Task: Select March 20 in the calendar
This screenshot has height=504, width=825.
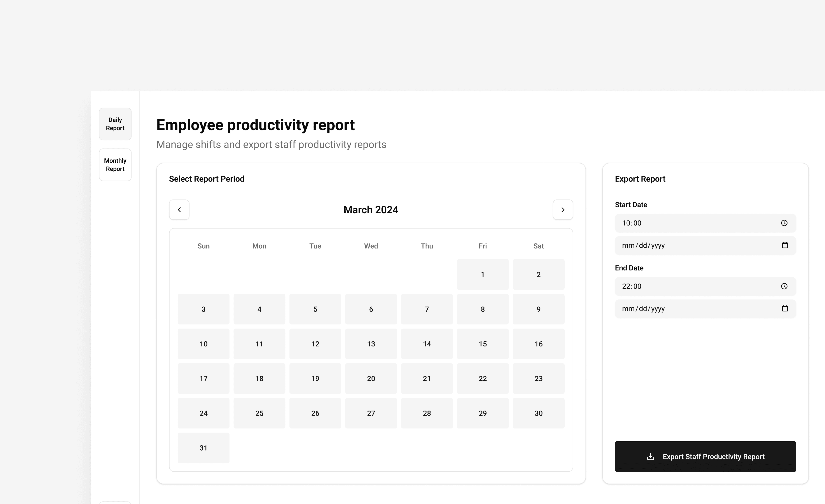Action: point(371,378)
